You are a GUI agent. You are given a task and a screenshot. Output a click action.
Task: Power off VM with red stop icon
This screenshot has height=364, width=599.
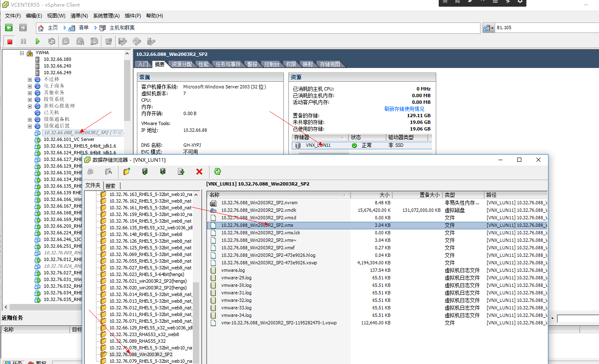(x=10, y=41)
